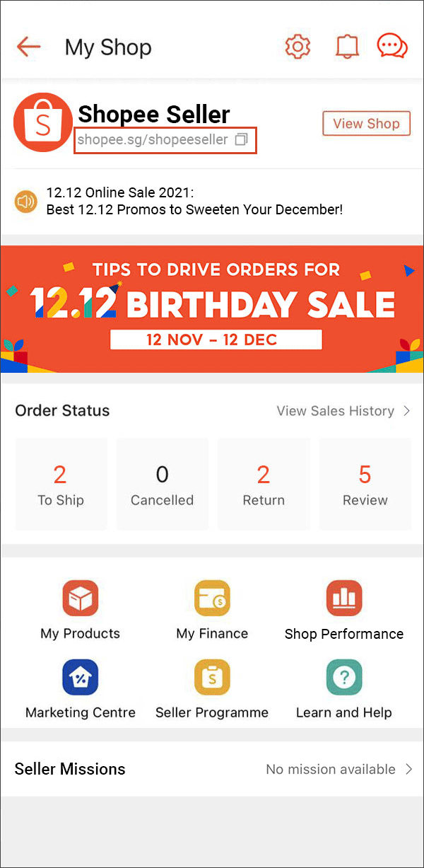Open Marketing Centre
Image resolution: width=424 pixels, height=868 pixels.
pos(80,688)
